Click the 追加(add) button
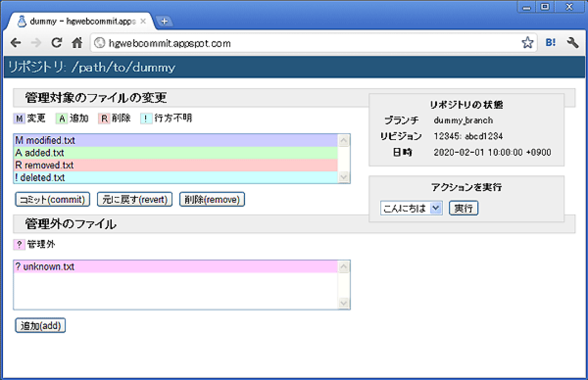This screenshot has height=380, width=588. (x=40, y=325)
